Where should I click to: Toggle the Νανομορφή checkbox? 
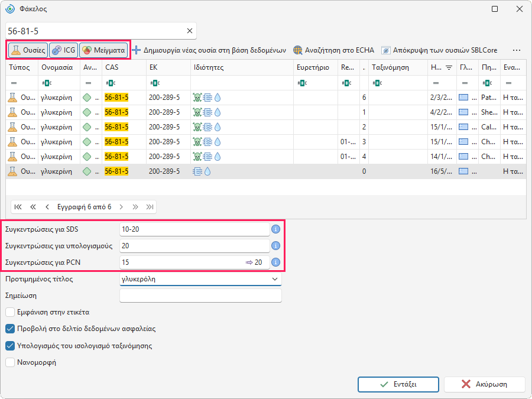[10, 362]
